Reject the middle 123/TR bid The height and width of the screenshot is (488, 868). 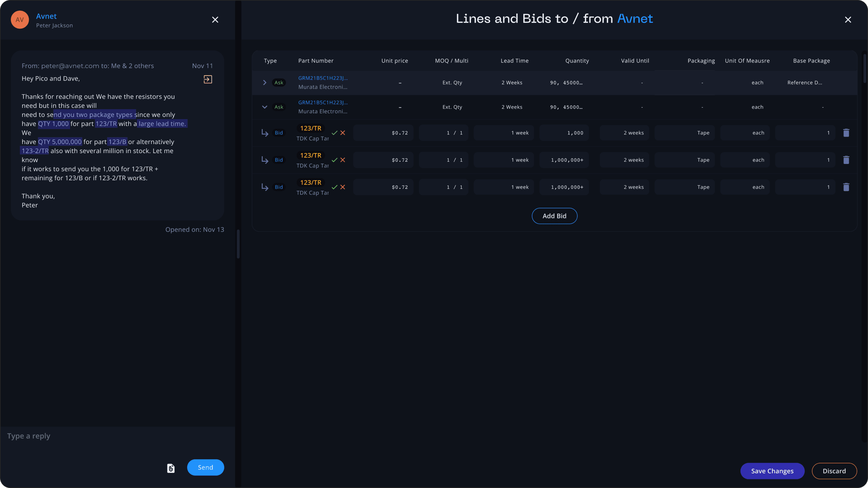point(343,160)
